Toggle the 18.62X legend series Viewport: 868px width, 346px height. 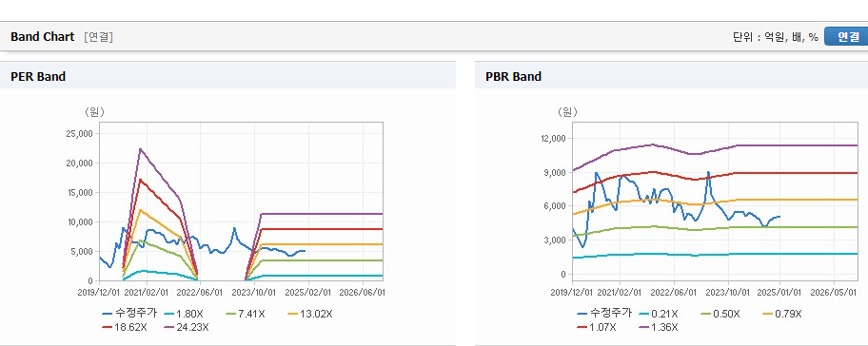click(125, 327)
